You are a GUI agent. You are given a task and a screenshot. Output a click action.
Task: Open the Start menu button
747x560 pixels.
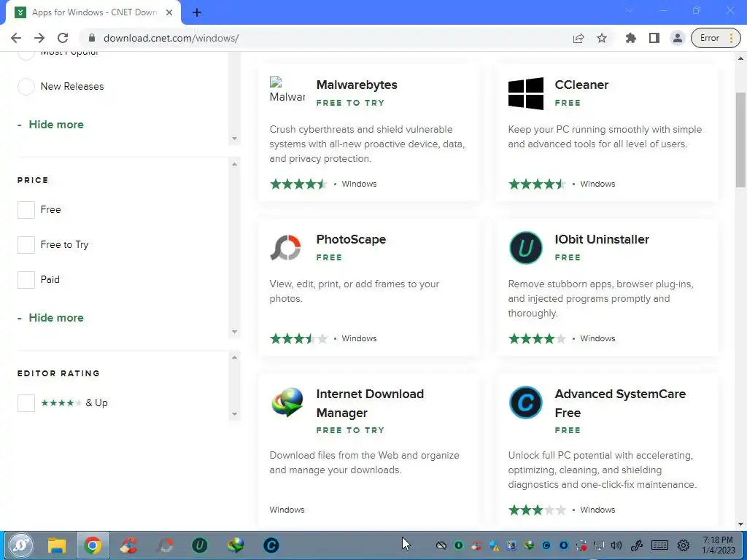point(20,545)
